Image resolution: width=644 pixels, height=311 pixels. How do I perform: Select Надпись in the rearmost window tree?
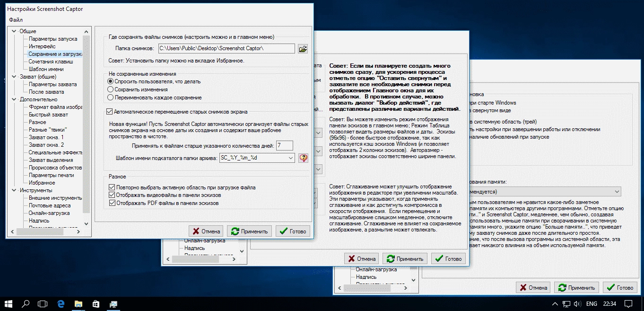(x=366, y=277)
